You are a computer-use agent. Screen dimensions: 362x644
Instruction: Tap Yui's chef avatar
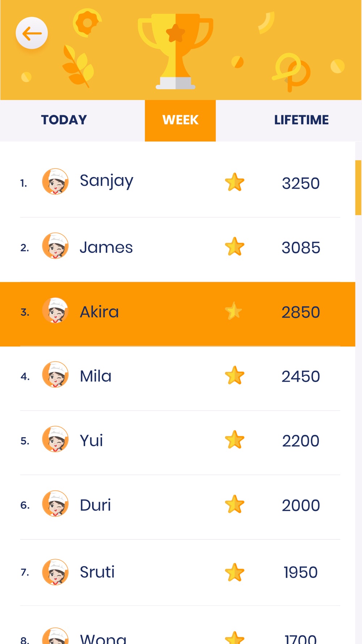click(x=55, y=439)
